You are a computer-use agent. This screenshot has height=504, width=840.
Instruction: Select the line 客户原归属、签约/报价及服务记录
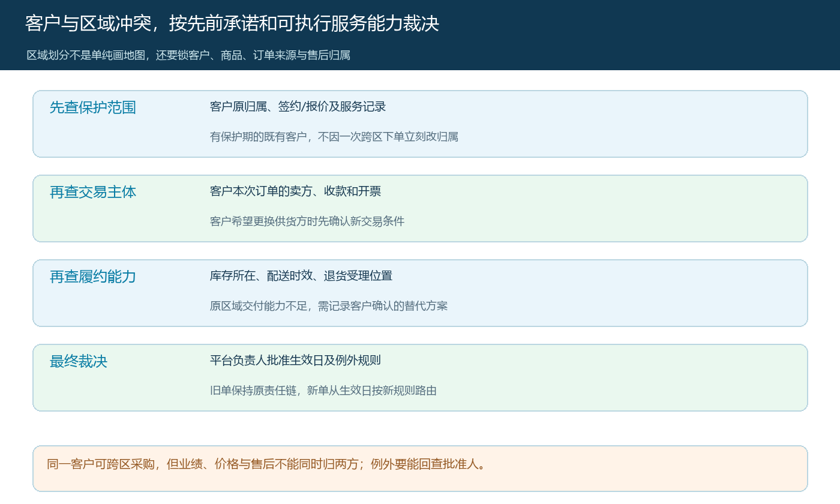(298, 107)
